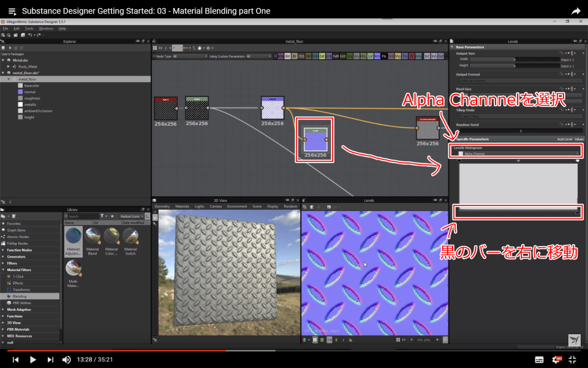Screen dimensions: 588x368
Task: Go to previous video in player
Action: pos(16,359)
